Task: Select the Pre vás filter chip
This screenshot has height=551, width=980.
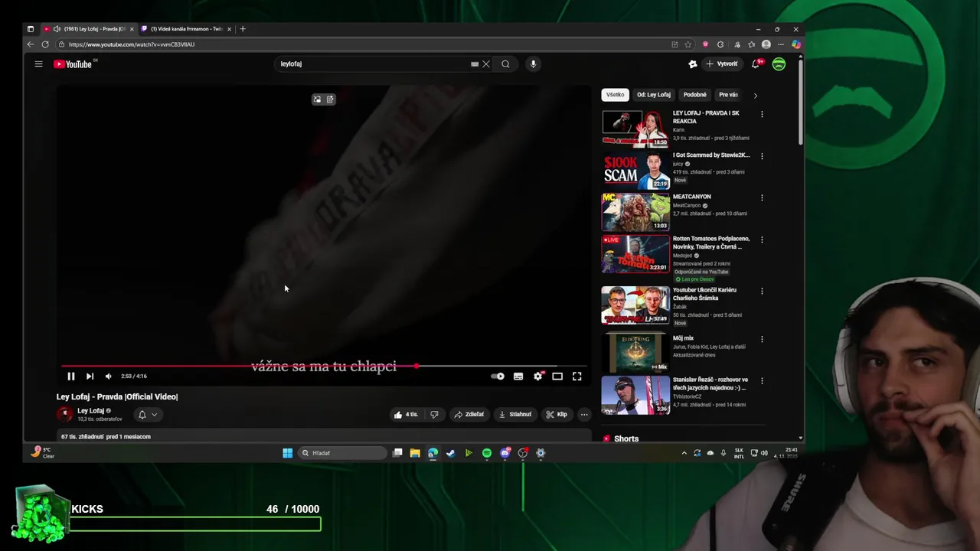Action: (728, 95)
